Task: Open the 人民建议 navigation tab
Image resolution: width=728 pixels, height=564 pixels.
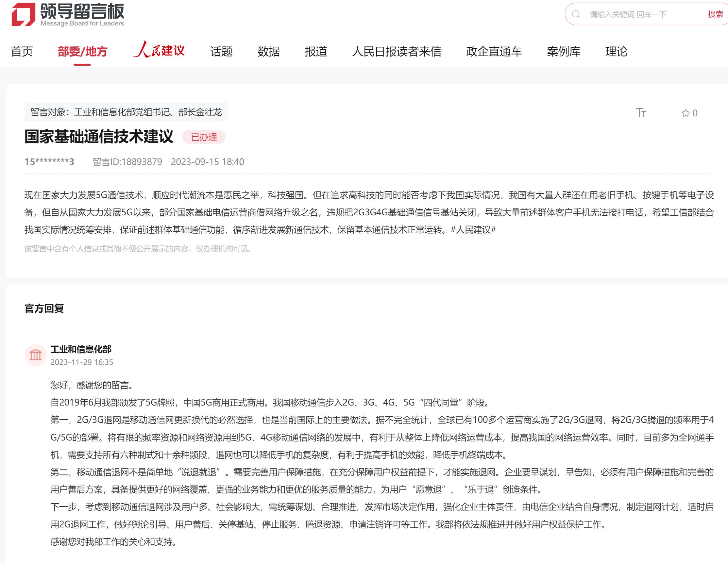Action: click(159, 50)
